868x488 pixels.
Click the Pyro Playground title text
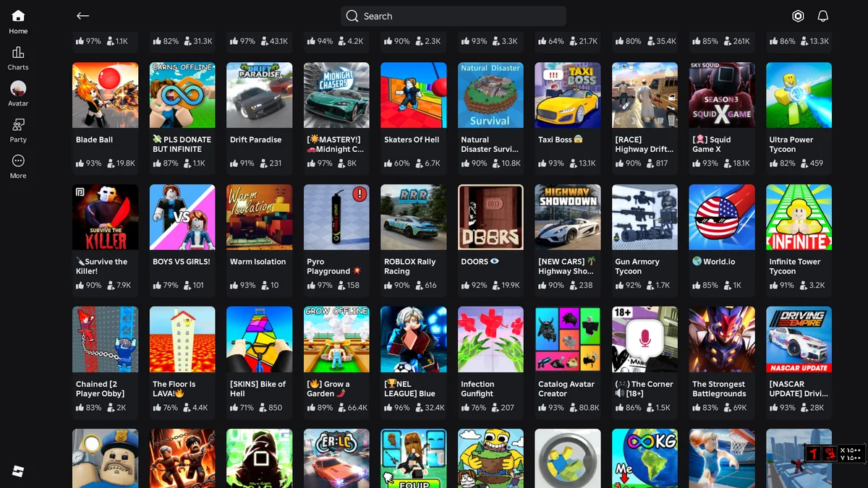[x=334, y=267]
